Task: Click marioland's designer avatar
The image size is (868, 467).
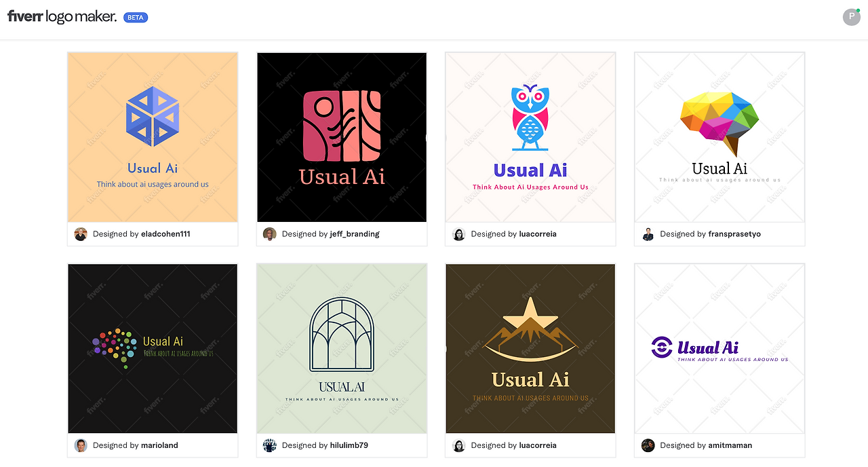Action: [x=81, y=445]
